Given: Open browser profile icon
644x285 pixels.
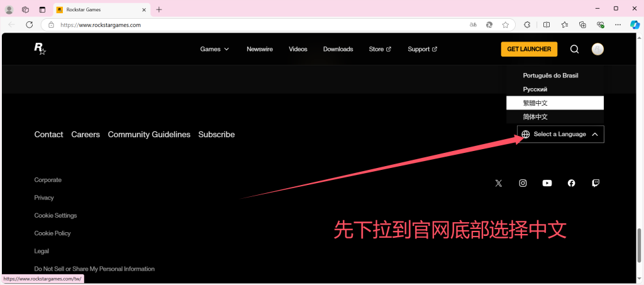Looking at the screenshot, I should pyautogui.click(x=9, y=9).
